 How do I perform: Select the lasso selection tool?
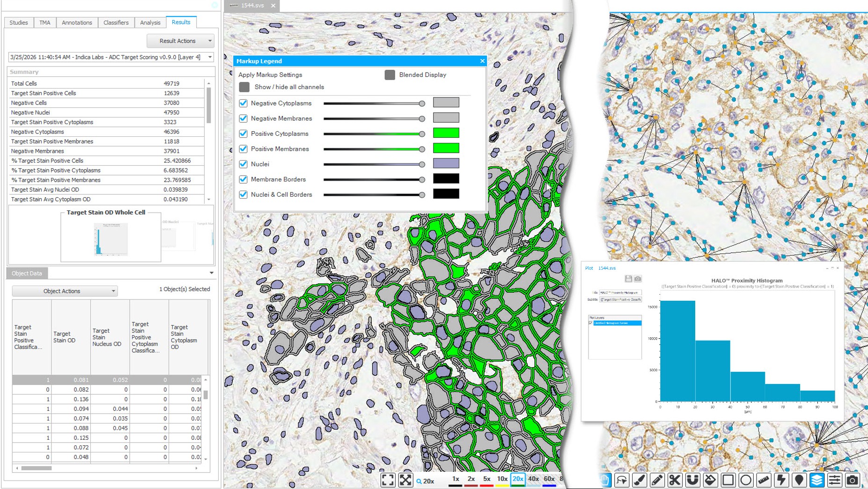[622, 480]
